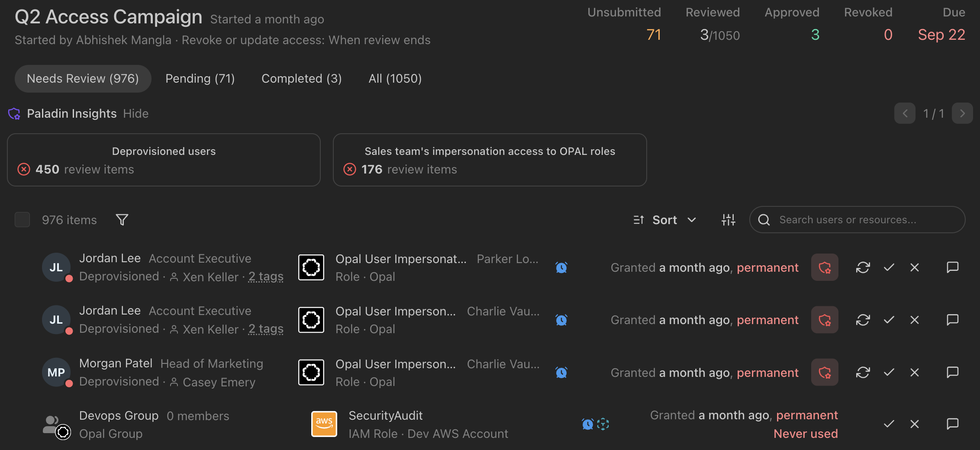Hide the Paladin Insights section
This screenshot has height=450, width=980.
pos(135,114)
